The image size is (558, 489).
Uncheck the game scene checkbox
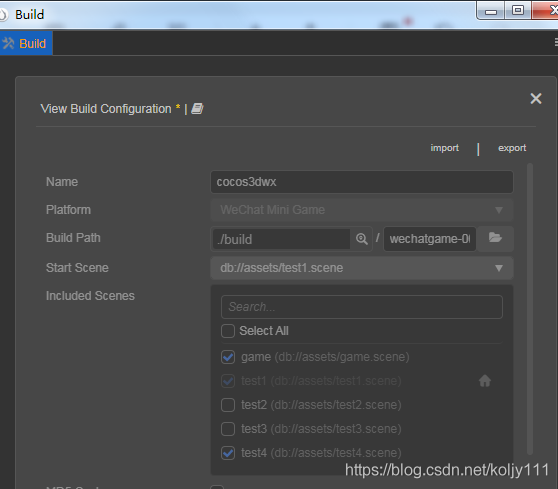coord(228,357)
